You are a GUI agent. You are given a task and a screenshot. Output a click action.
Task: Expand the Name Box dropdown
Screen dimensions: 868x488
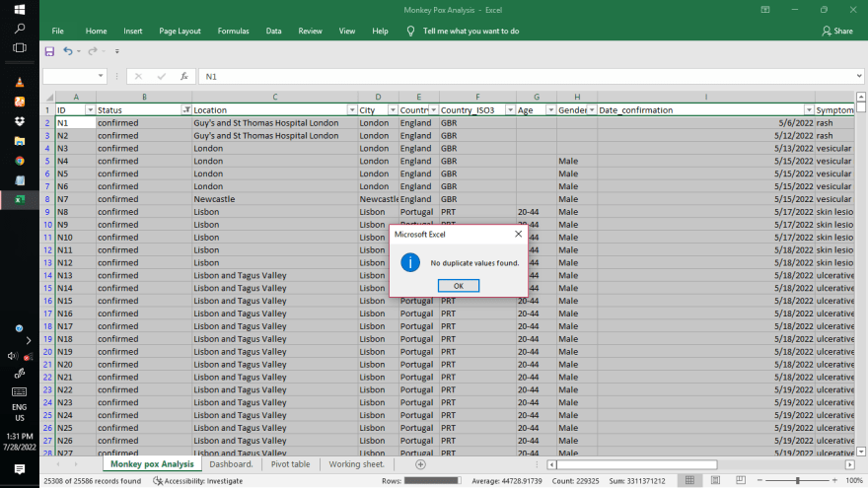point(101,76)
